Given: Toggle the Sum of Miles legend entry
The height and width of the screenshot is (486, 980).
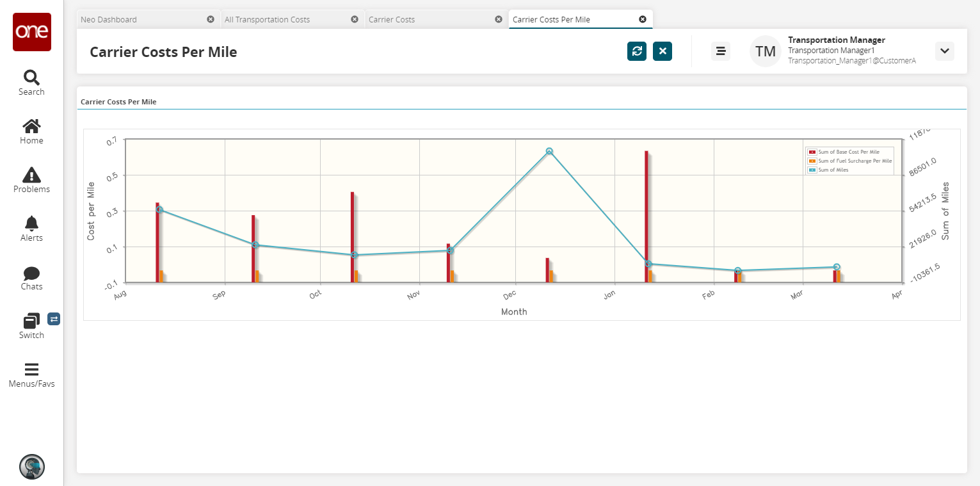Looking at the screenshot, I should click(x=833, y=170).
